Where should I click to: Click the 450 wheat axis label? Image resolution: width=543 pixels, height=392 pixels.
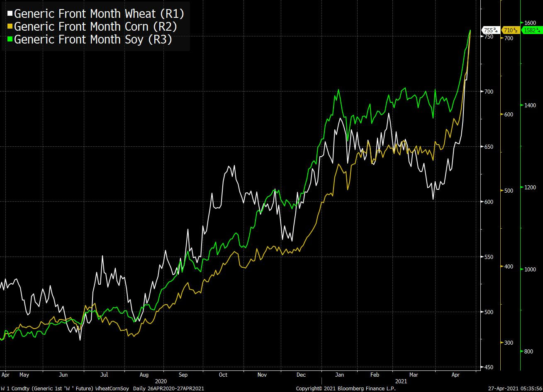tap(489, 367)
